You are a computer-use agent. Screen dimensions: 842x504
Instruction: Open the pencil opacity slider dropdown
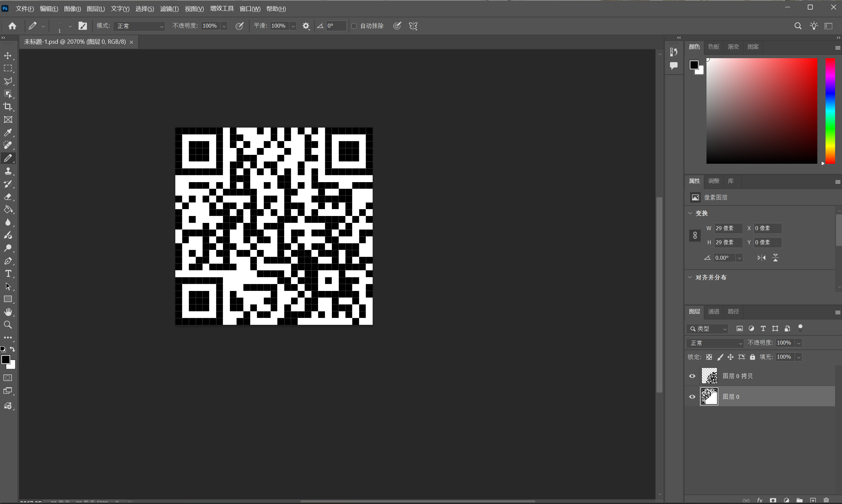224,26
